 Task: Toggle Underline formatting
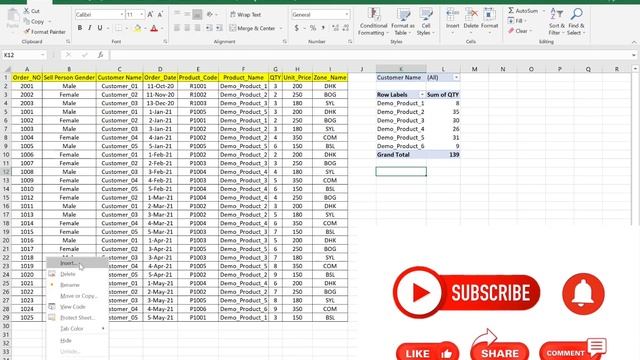point(100,28)
